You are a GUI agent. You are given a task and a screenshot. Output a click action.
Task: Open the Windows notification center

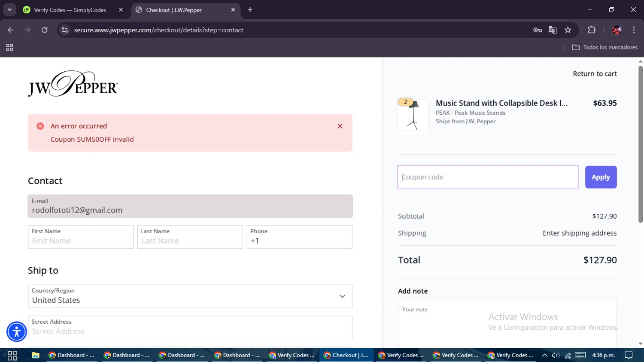tap(629, 355)
